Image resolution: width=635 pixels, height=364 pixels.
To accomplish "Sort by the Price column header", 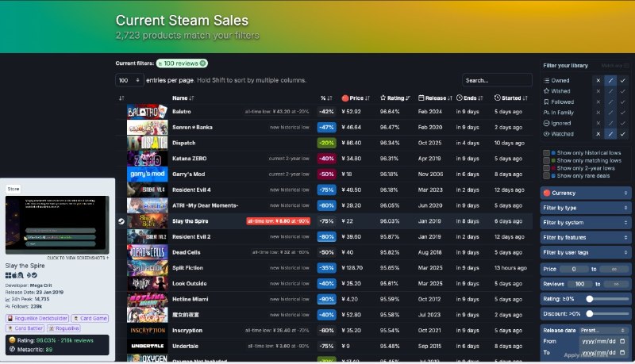I will (x=356, y=98).
